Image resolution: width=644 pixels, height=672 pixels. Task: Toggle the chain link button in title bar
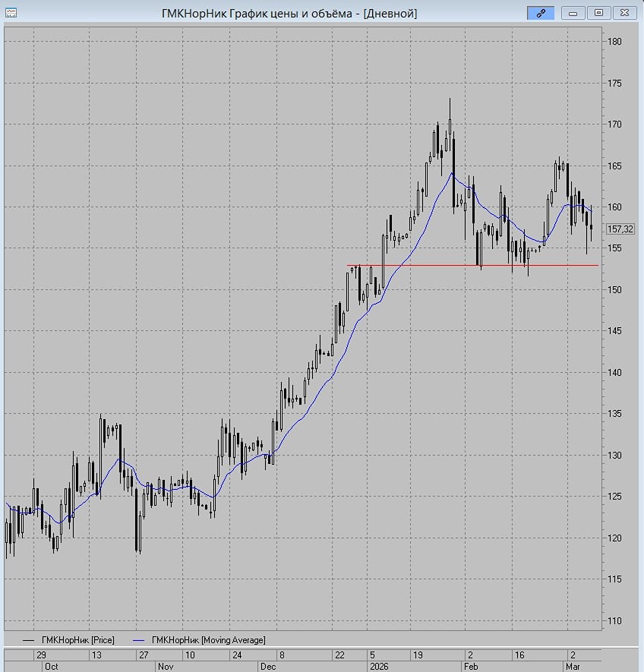pyautogui.click(x=541, y=13)
